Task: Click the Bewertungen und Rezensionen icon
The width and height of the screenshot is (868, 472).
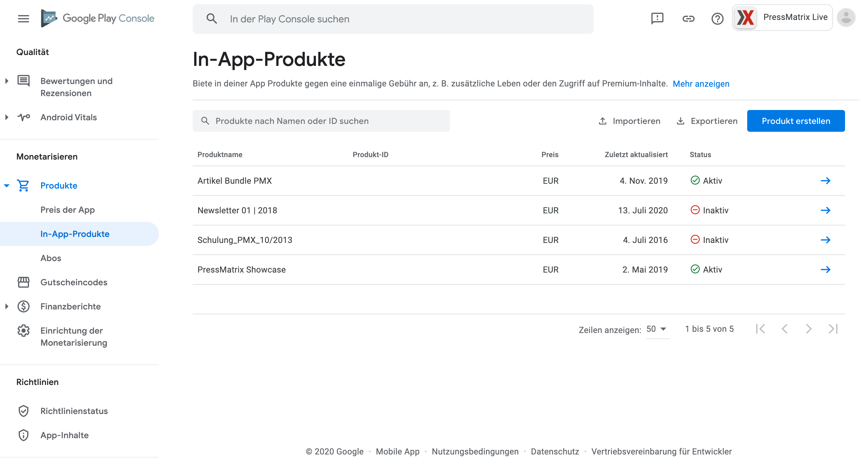Action: coord(24,81)
